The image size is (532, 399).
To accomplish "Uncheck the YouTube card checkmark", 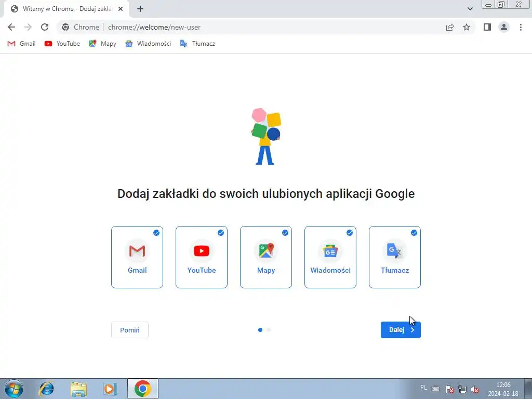I will click(220, 233).
